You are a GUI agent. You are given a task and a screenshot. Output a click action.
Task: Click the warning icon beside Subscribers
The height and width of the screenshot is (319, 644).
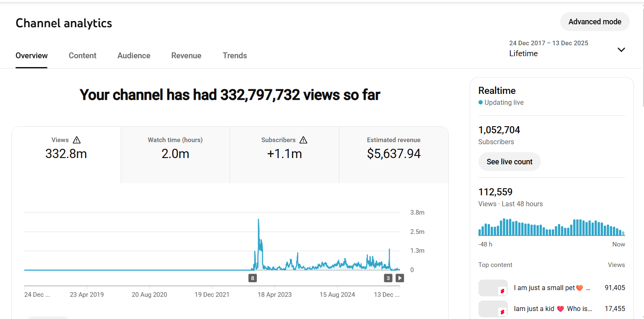pyautogui.click(x=303, y=140)
